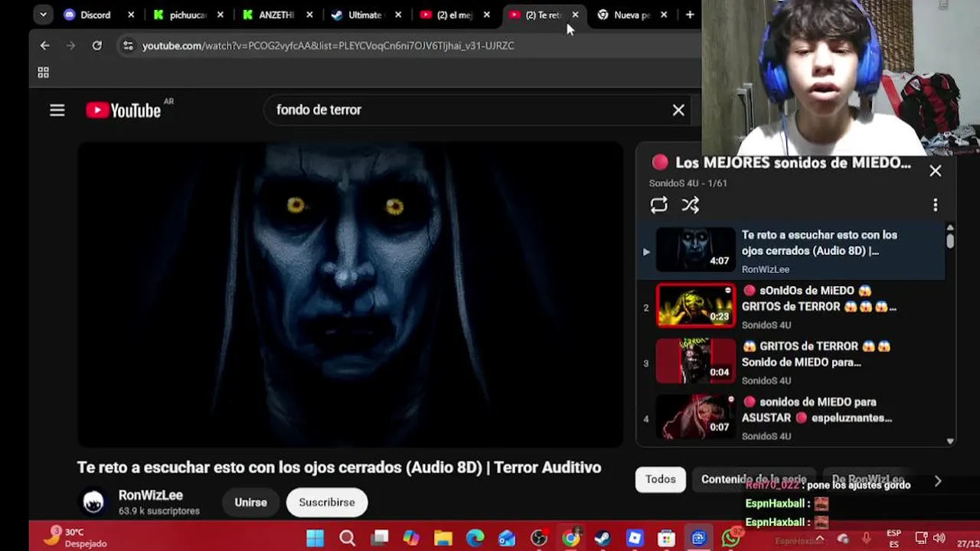Open the Chrome apps grid in the bookmarks bar

point(44,73)
